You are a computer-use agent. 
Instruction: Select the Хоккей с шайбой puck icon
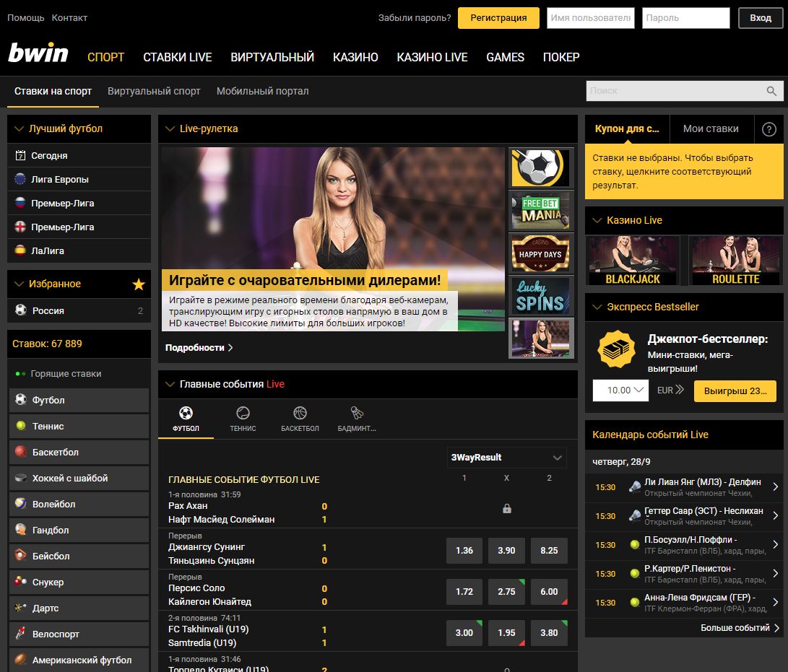21,478
